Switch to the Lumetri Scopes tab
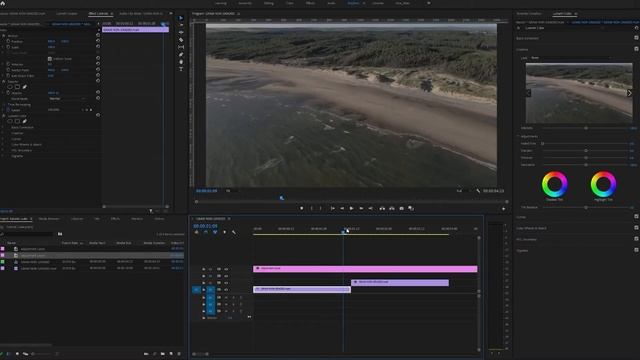640x360 pixels. tap(67, 13)
